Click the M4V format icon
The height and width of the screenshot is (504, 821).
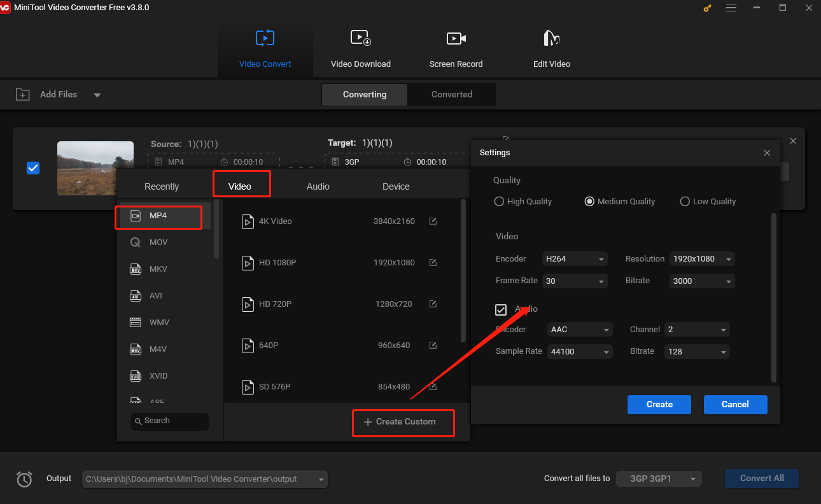tap(136, 349)
